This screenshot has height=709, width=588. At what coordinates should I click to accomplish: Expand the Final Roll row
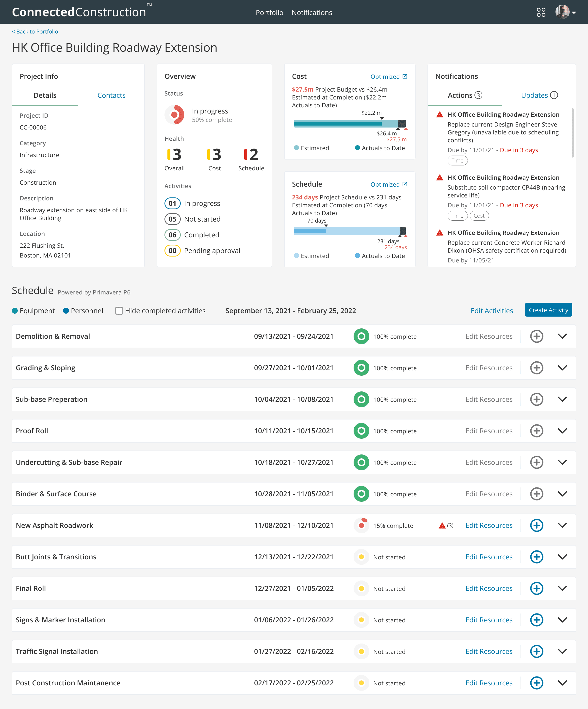coord(562,588)
